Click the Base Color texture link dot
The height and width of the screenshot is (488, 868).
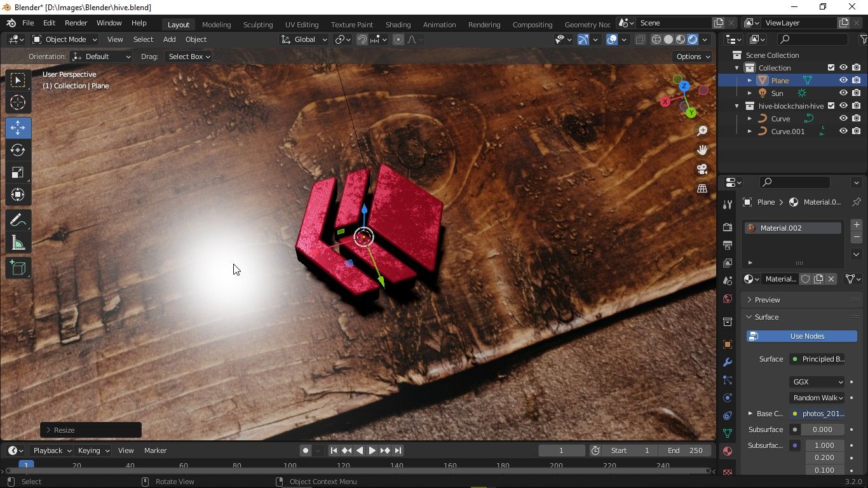point(795,414)
